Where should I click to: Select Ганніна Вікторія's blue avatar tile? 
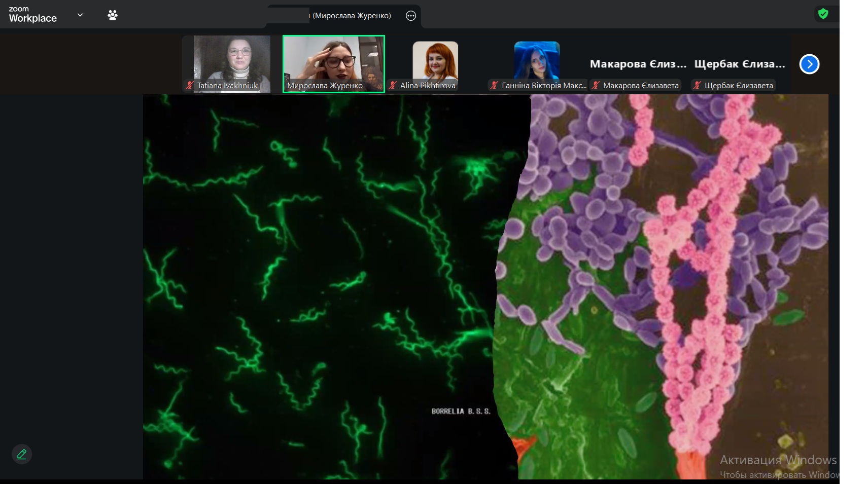[x=536, y=60]
